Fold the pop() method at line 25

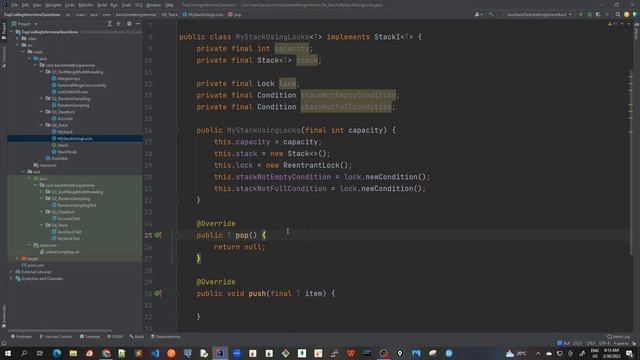point(177,235)
